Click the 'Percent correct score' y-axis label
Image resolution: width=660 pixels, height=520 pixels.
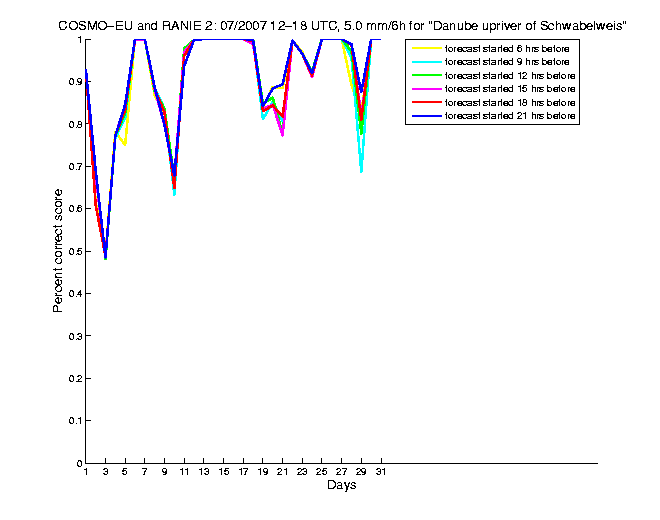pyautogui.click(x=58, y=251)
